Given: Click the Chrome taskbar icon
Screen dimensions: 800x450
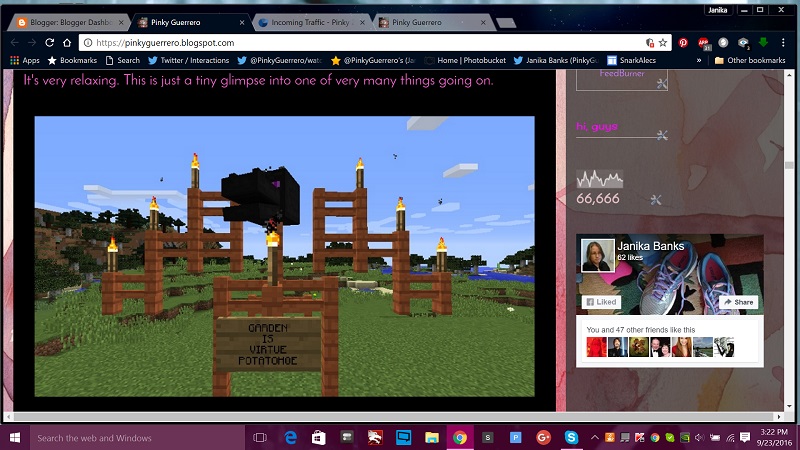Looking at the screenshot, I should [460, 437].
